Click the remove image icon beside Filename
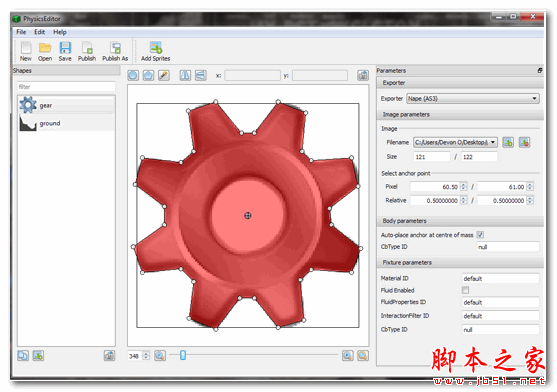Image resolution: width=557 pixels, height=392 pixels. 524,143
